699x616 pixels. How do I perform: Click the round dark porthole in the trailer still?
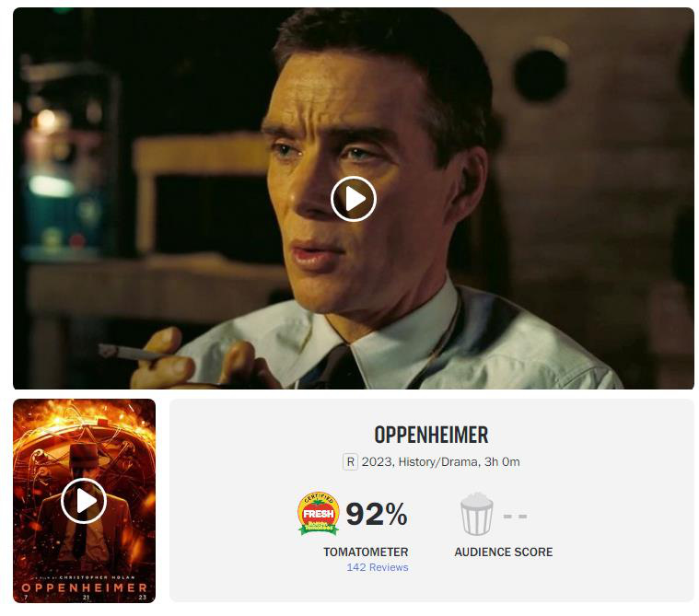click(x=540, y=75)
